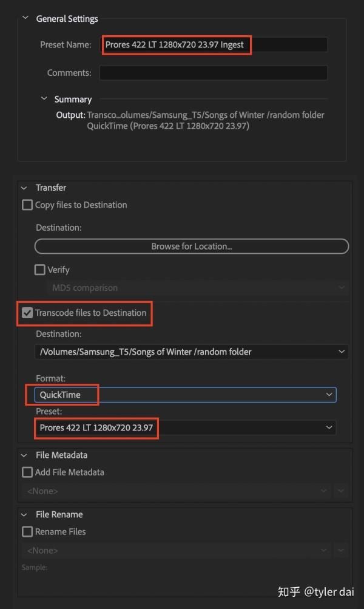Viewport: 364px width, 609px height.
Task: Open the Prores 422 LT Preset dropdown
Action: coord(185,427)
